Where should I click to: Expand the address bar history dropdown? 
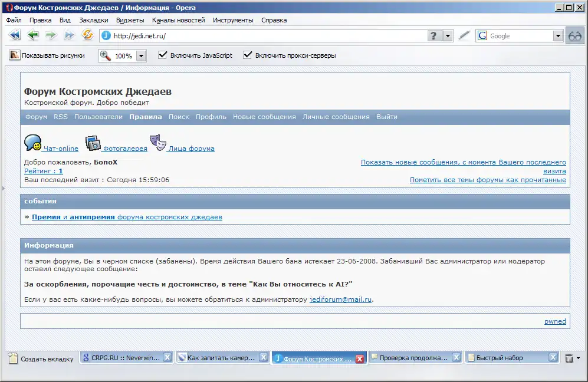coord(448,36)
